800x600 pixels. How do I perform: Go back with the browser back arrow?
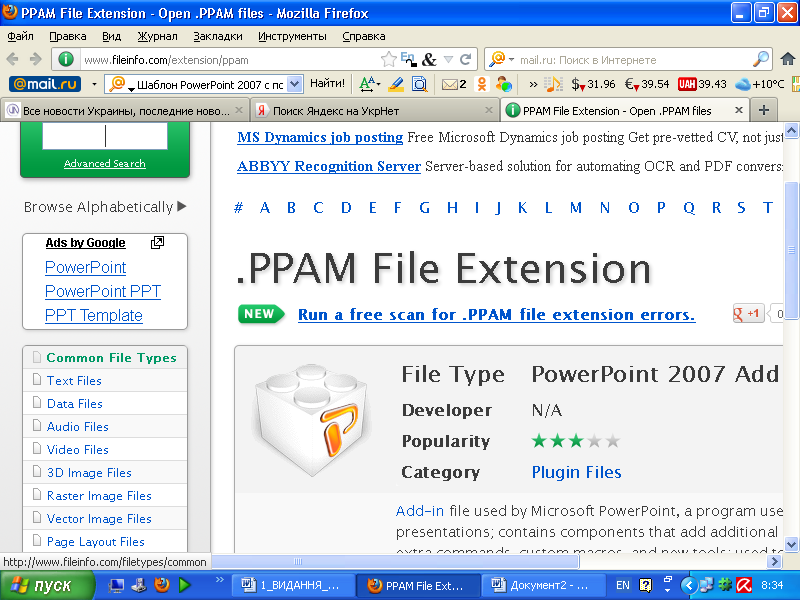tap(13, 60)
